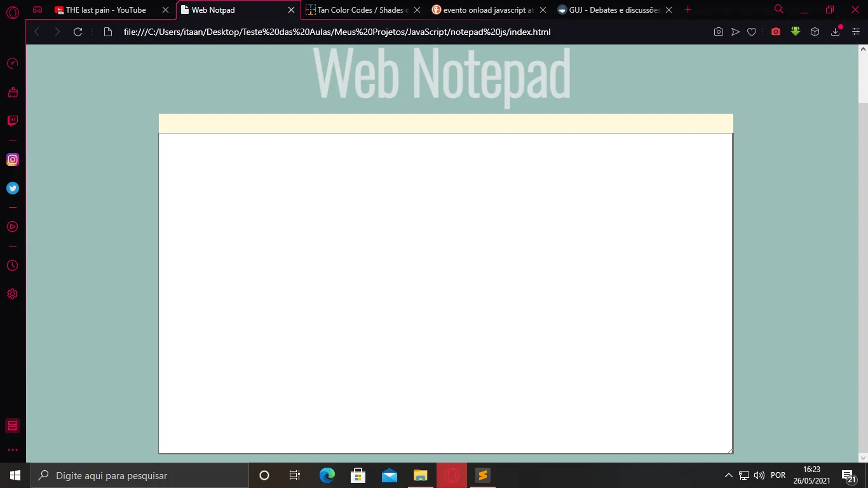Viewport: 868px width, 488px height.
Task: Open GX Control speedometer panel
Action: click(12, 64)
